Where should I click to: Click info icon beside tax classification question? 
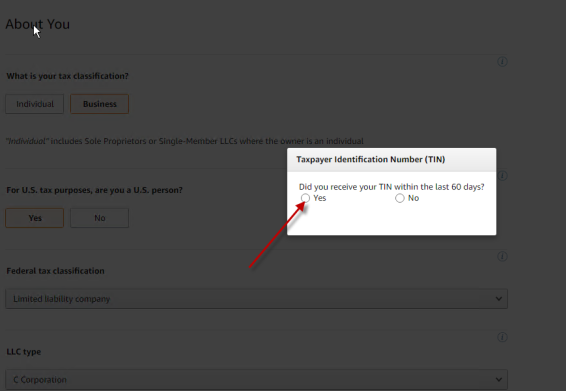pos(502,62)
